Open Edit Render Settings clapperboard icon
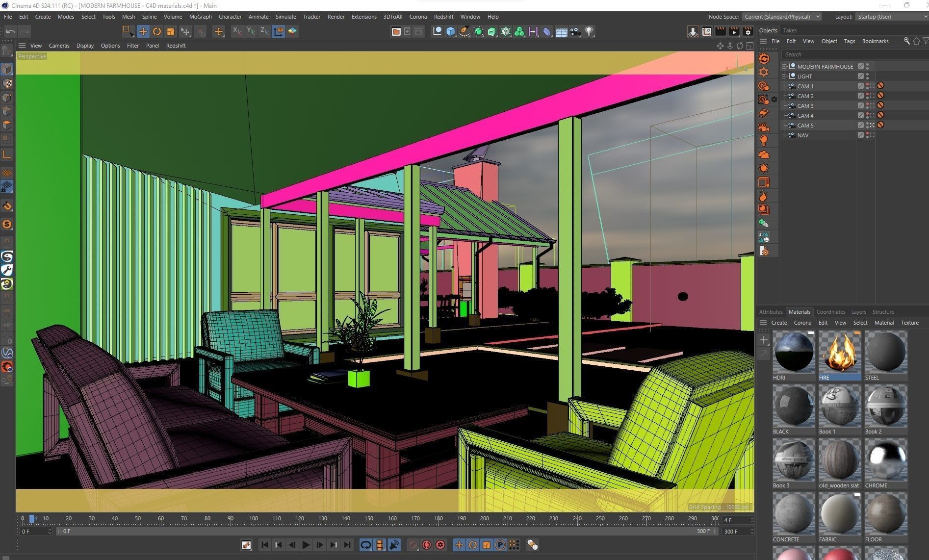The height and width of the screenshot is (560, 929). point(748,31)
